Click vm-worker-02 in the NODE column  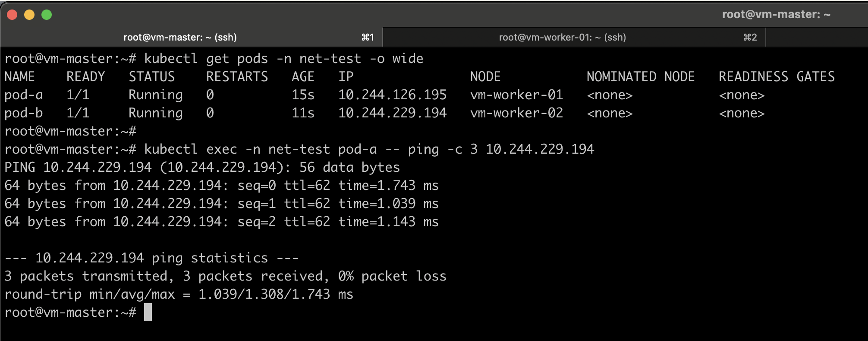pos(516,113)
